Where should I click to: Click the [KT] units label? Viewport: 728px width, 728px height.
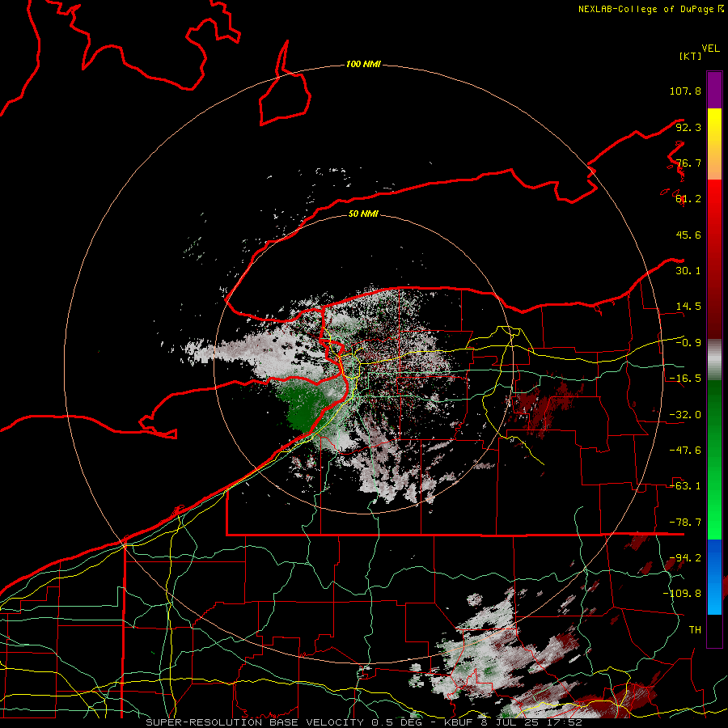[691, 56]
